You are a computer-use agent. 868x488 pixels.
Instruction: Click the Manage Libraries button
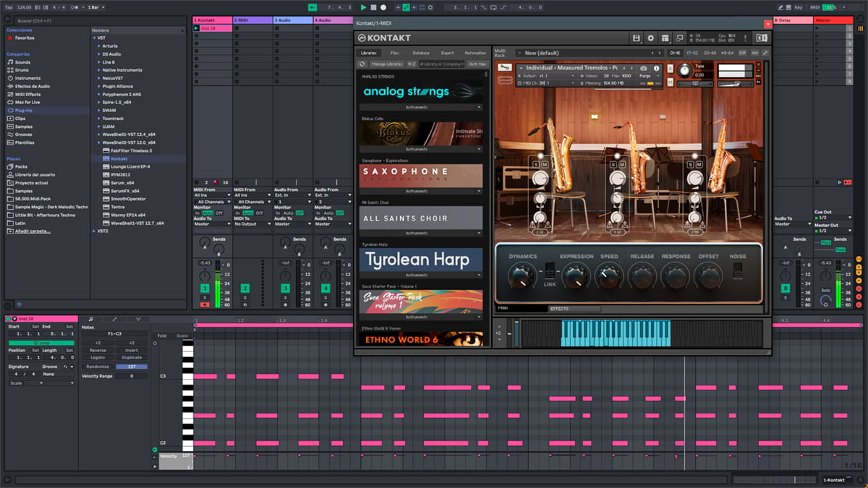coord(386,64)
